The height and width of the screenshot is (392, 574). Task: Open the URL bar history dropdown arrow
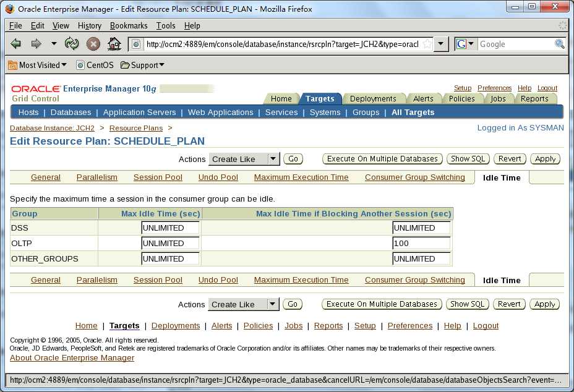point(441,45)
